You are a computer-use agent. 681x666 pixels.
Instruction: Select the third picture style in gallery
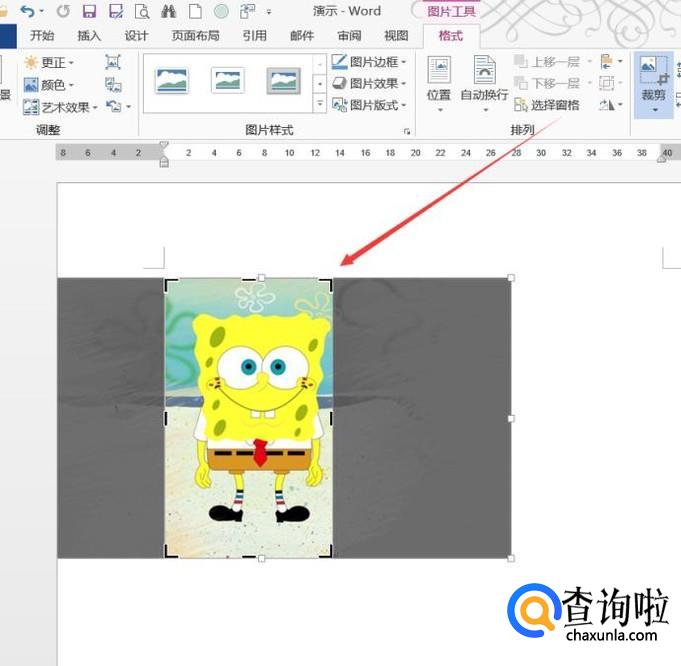[x=284, y=81]
